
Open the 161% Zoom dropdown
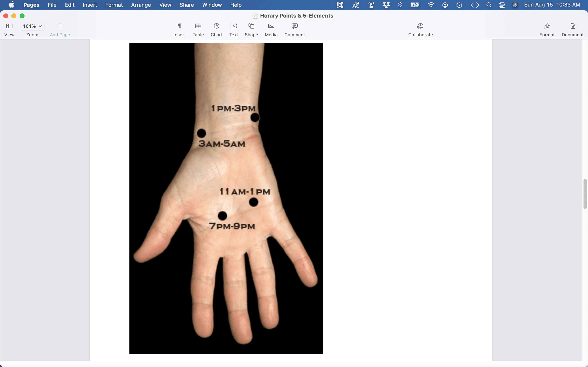point(32,26)
